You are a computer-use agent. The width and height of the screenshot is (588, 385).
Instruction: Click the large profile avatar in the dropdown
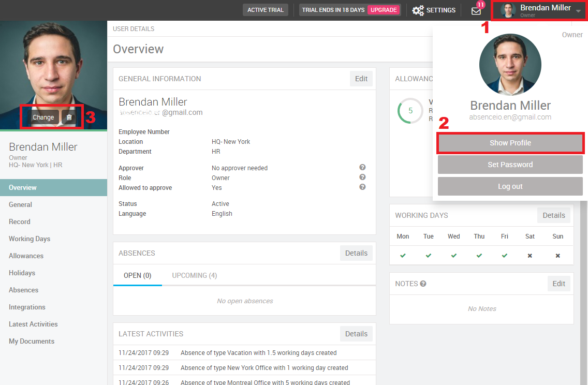[510, 65]
